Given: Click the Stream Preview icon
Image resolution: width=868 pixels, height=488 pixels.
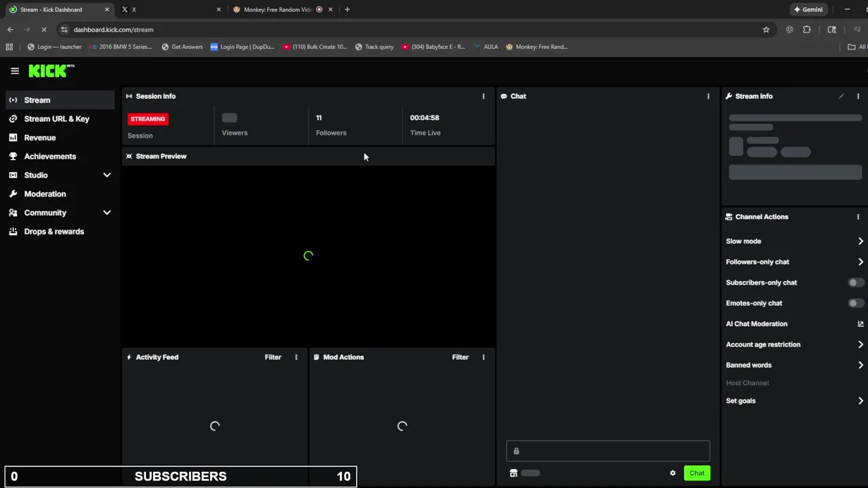Looking at the screenshot, I should [129, 157].
